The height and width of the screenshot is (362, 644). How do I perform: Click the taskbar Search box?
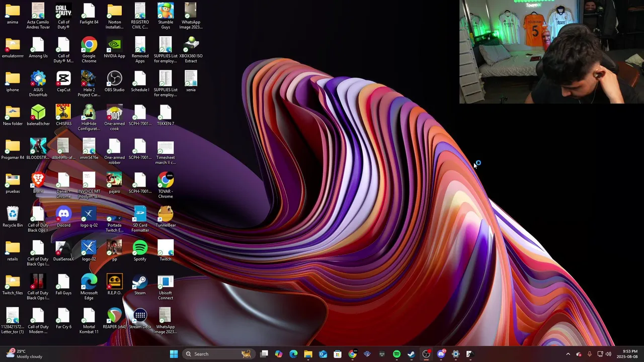[x=218, y=354]
